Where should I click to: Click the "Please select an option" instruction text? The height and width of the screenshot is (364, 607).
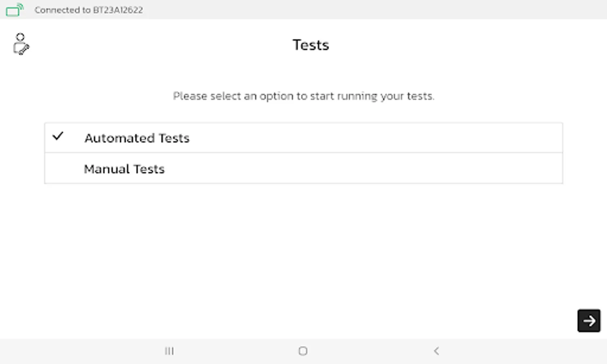pos(303,96)
